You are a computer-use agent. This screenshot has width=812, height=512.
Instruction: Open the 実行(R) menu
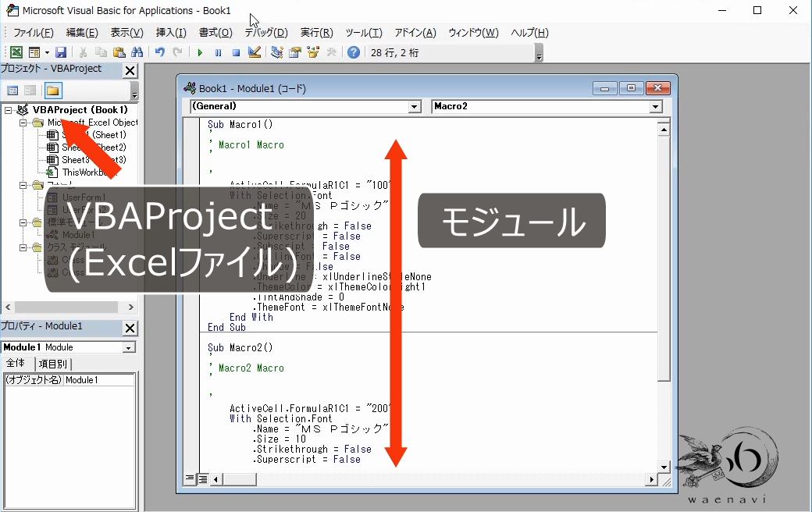click(x=316, y=33)
